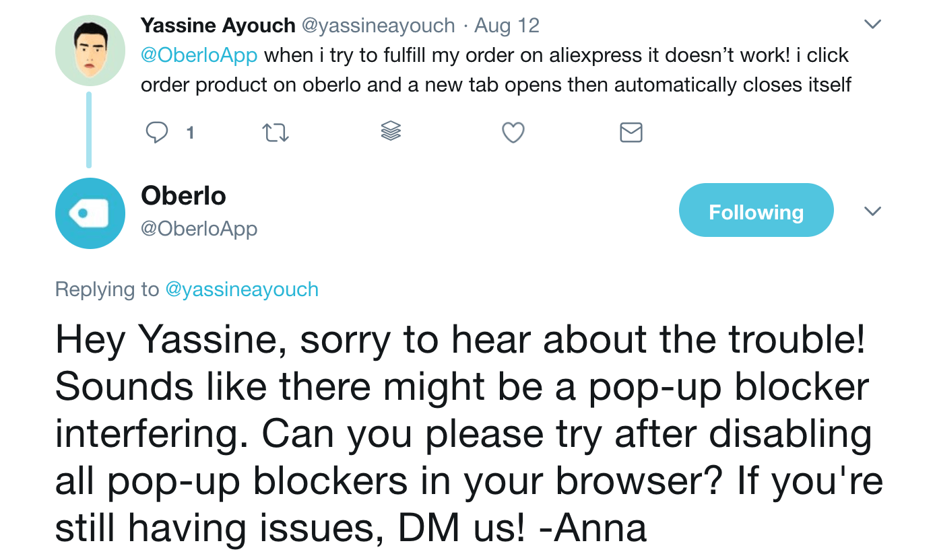Toggle off following Oberlo via the Following button

coord(756,211)
